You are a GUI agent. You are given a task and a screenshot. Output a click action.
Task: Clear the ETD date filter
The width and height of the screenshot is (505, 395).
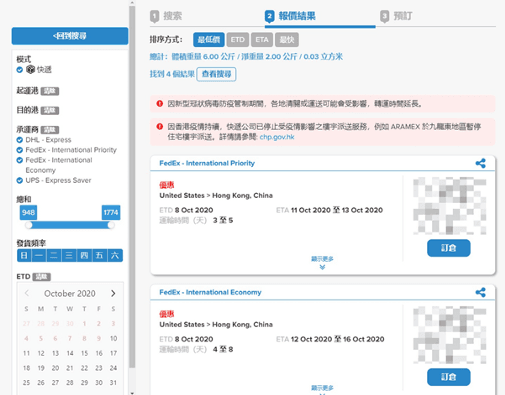click(x=41, y=277)
